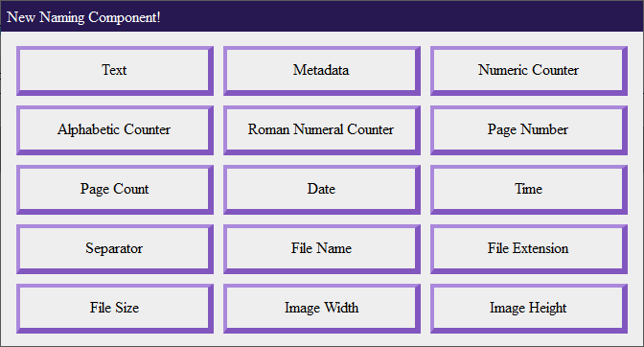Click the Text component button
The width and height of the screenshot is (644, 347).
click(x=115, y=71)
